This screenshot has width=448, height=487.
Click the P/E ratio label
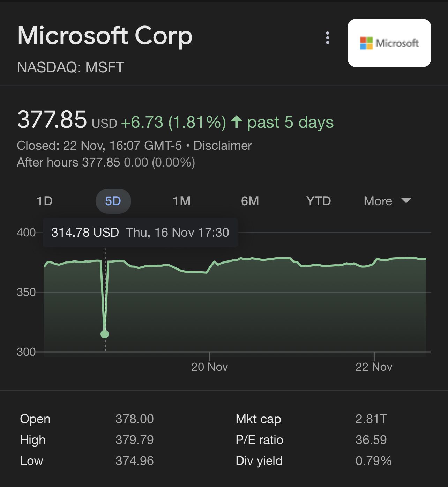pyautogui.click(x=259, y=440)
